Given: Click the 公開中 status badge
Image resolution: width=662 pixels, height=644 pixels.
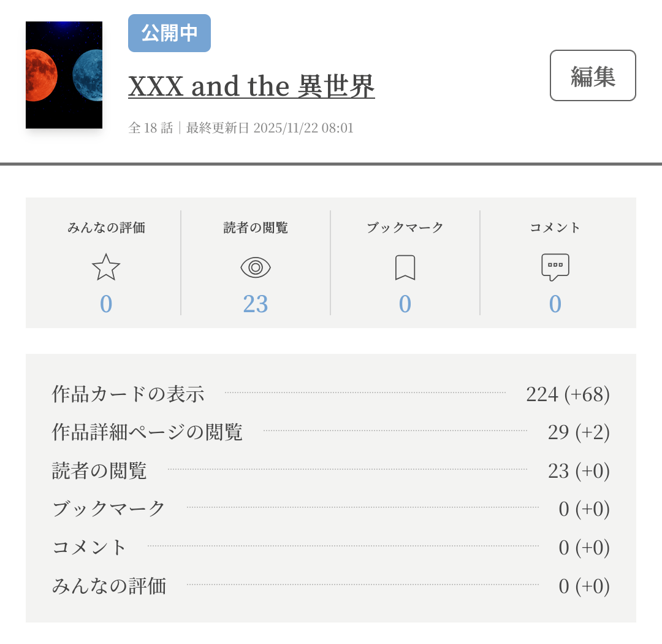Looking at the screenshot, I should (x=169, y=33).
